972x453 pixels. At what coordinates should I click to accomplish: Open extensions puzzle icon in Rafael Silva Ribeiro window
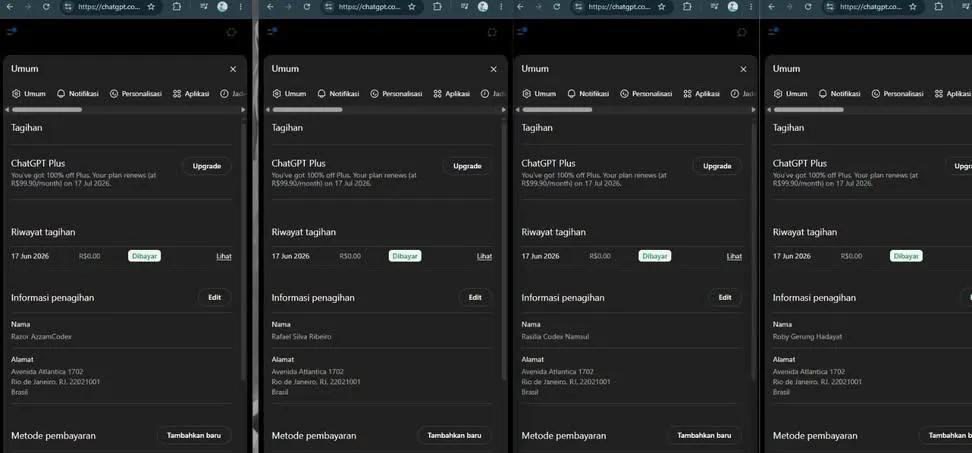point(437,7)
